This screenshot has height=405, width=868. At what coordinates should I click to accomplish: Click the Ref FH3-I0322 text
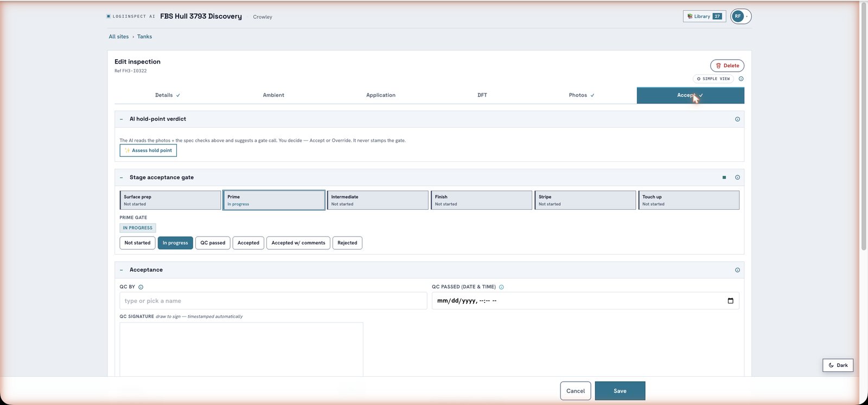tap(131, 71)
